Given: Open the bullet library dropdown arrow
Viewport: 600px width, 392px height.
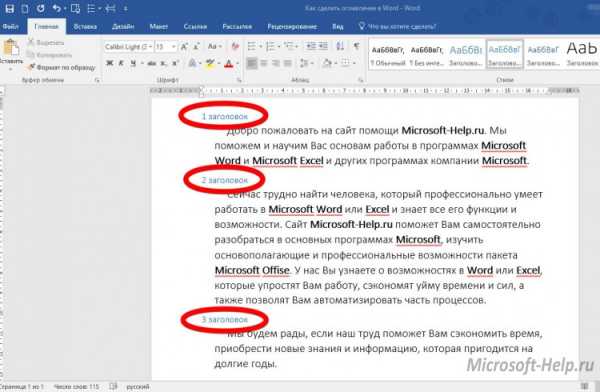Looking at the screenshot, I should [x=260, y=47].
